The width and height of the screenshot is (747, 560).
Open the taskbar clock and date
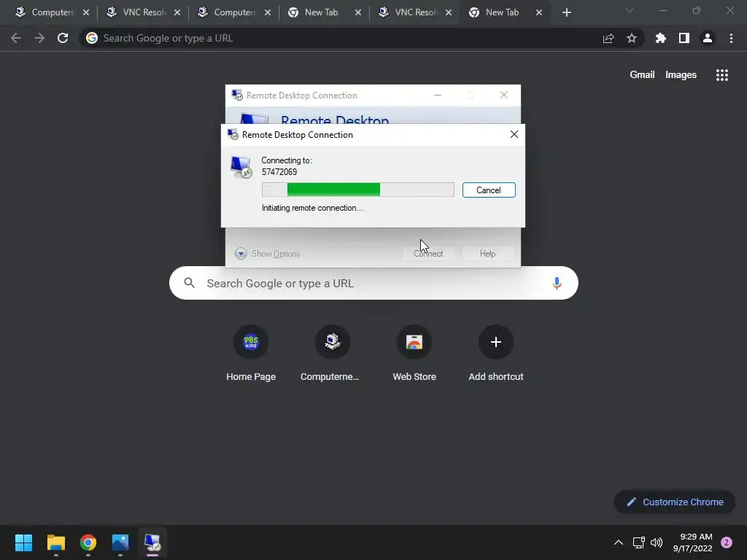point(693,542)
